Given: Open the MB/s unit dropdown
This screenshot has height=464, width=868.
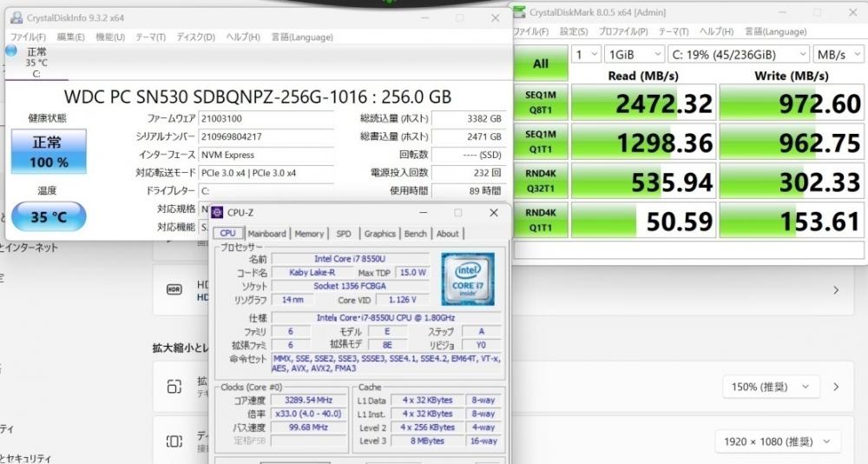Looking at the screenshot, I should pyautogui.click(x=838, y=55).
